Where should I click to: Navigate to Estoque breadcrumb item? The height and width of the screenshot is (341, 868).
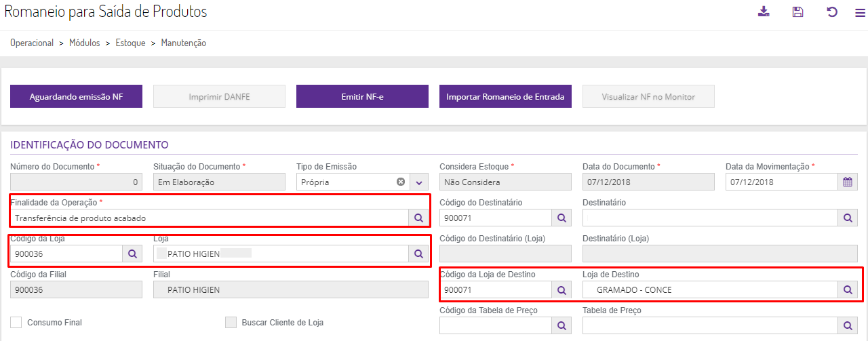point(130,43)
